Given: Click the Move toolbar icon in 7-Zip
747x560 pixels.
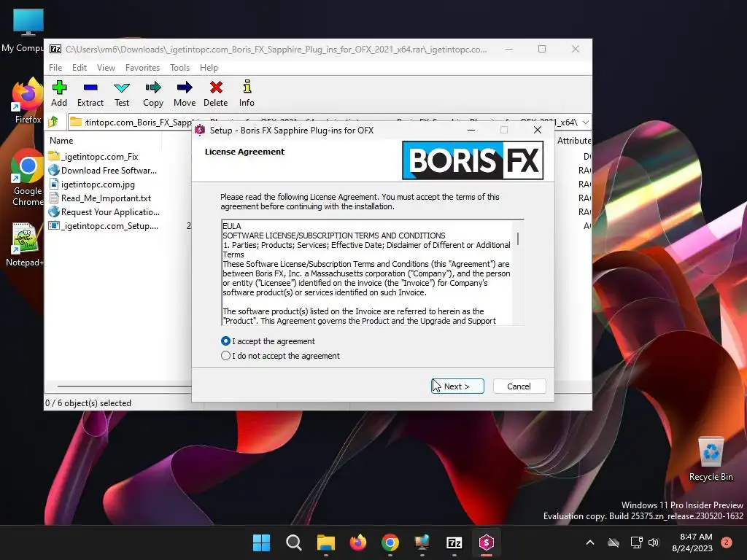Looking at the screenshot, I should click(185, 93).
